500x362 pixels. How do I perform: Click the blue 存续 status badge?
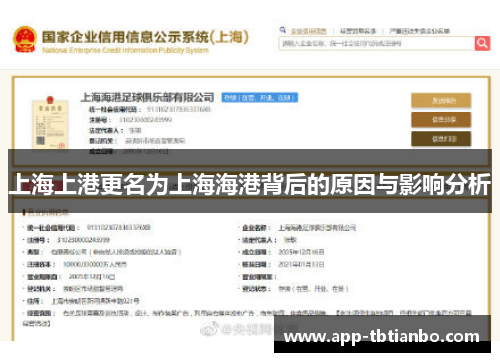[260, 98]
